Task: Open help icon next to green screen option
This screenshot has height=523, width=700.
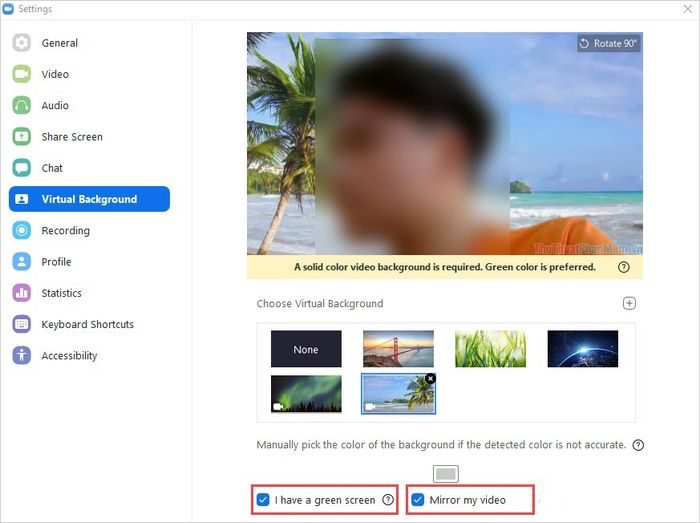Action: point(388,499)
